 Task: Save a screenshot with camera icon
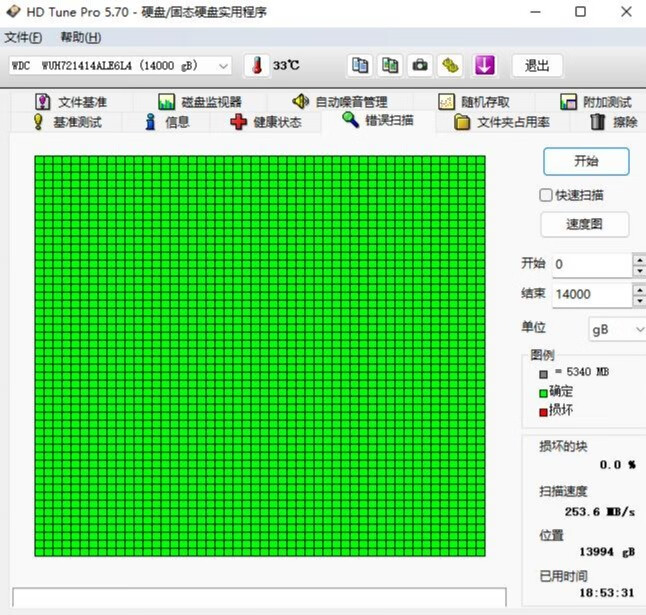point(420,65)
